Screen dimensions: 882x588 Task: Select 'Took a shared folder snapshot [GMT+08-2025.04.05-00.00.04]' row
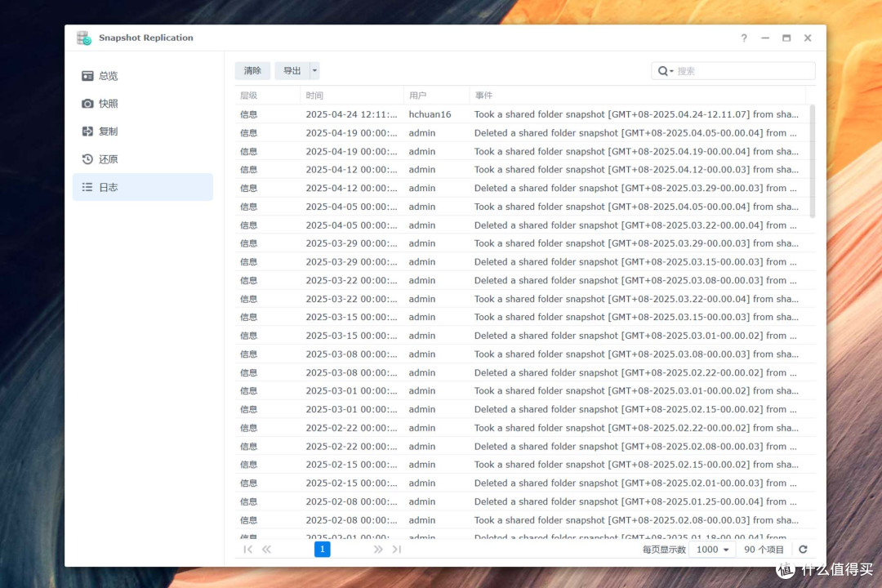coord(525,207)
